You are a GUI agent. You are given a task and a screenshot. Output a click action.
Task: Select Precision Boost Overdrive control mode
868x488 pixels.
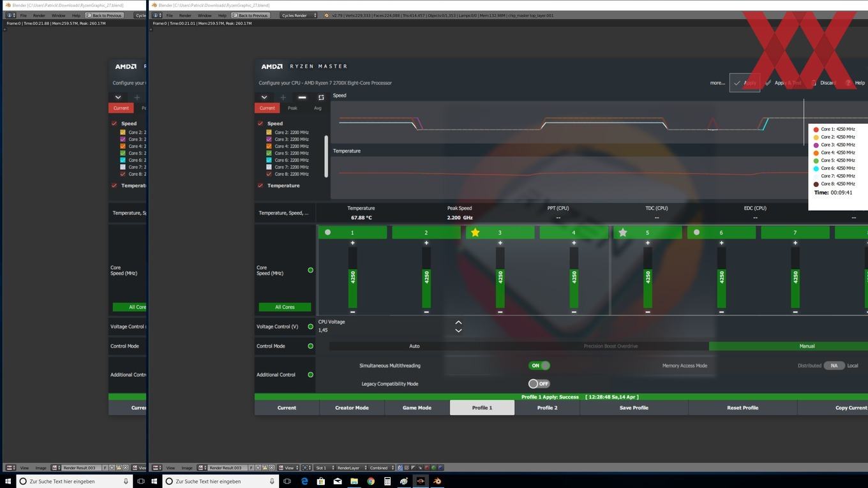tap(611, 346)
